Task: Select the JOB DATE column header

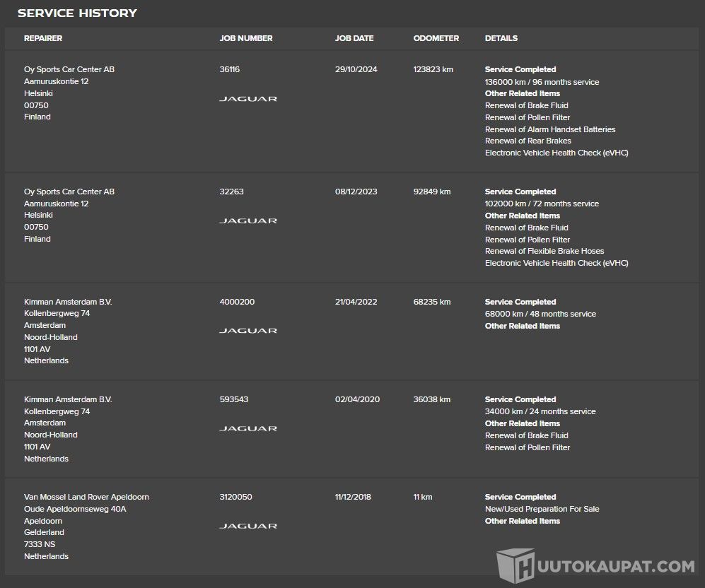Action: pyautogui.click(x=354, y=38)
